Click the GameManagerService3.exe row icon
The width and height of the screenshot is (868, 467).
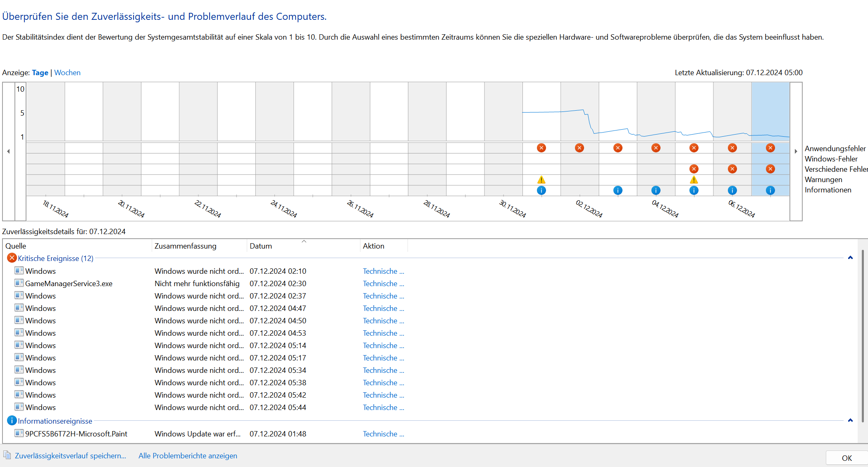[19, 283]
